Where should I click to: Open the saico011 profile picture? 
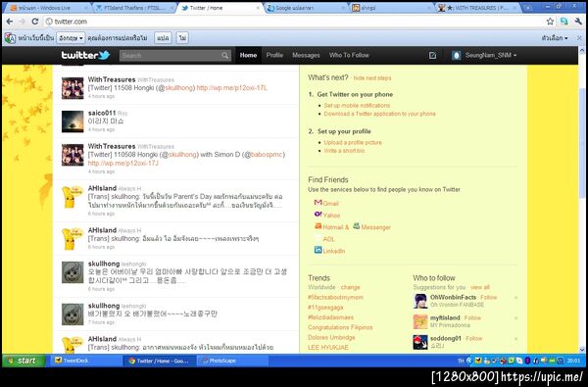click(73, 121)
